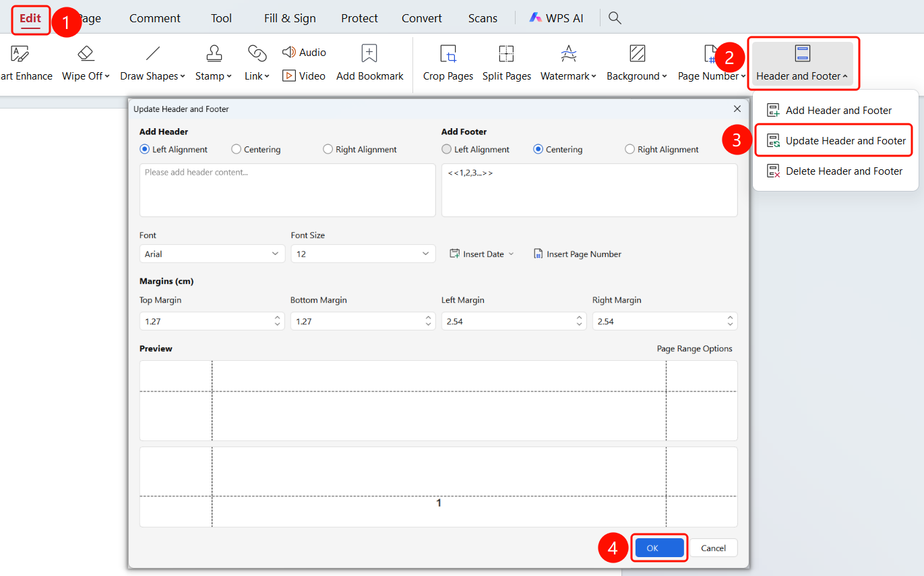The width and height of the screenshot is (924, 576).
Task: Open the Watermark tool
Action: [568, 63]
